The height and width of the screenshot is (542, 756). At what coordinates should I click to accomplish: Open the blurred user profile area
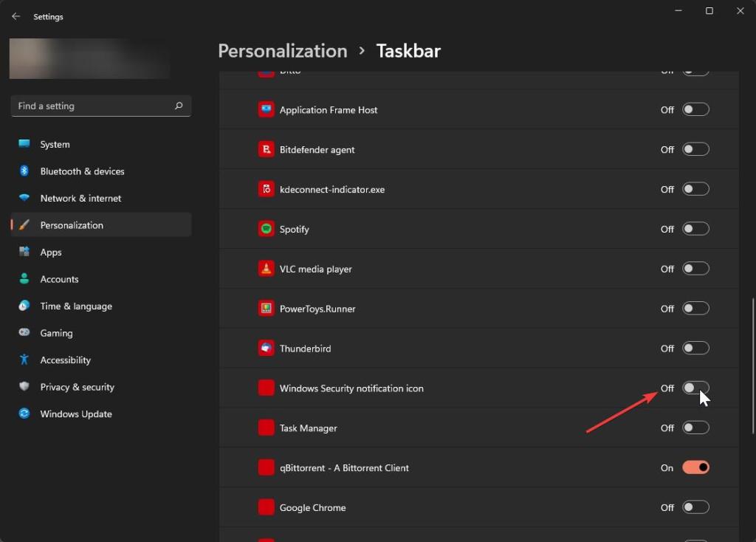tap(89, 58)
